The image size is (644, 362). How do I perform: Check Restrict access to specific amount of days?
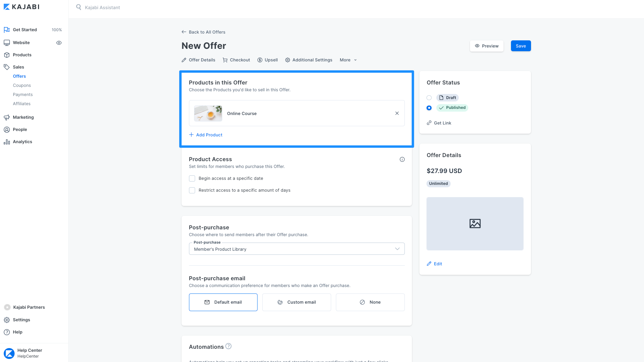tap(192, 190)
